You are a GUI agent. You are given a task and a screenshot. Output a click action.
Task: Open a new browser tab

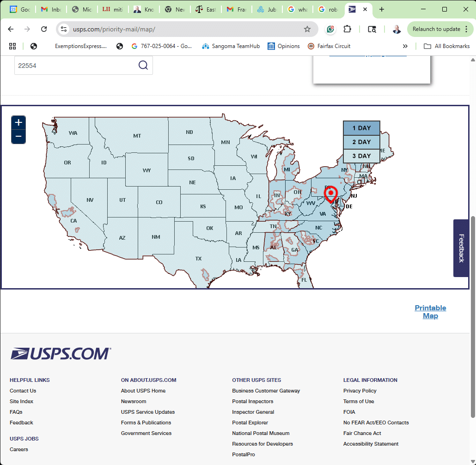[382, 9]
